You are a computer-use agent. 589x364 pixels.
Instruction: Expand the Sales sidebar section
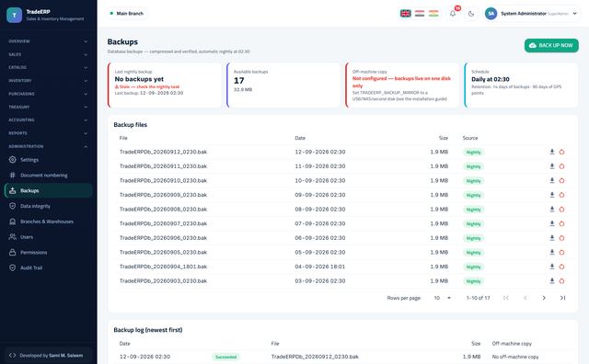click(48, 54)
